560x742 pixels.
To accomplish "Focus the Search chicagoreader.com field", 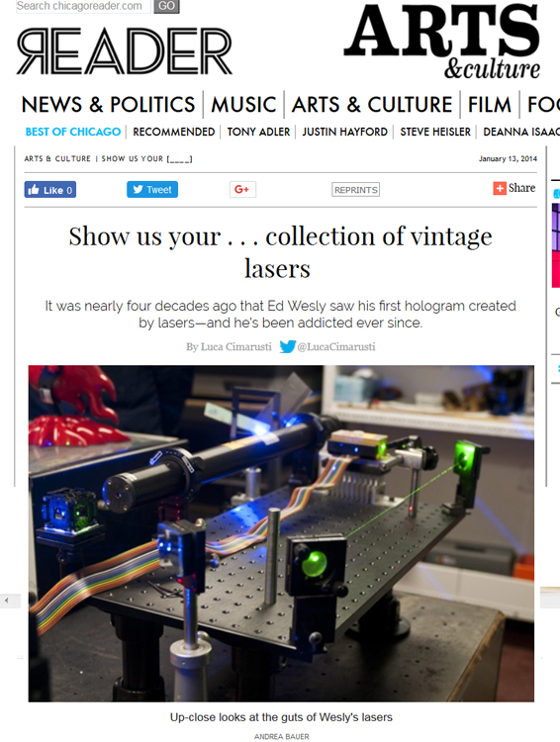I will 83,6.
